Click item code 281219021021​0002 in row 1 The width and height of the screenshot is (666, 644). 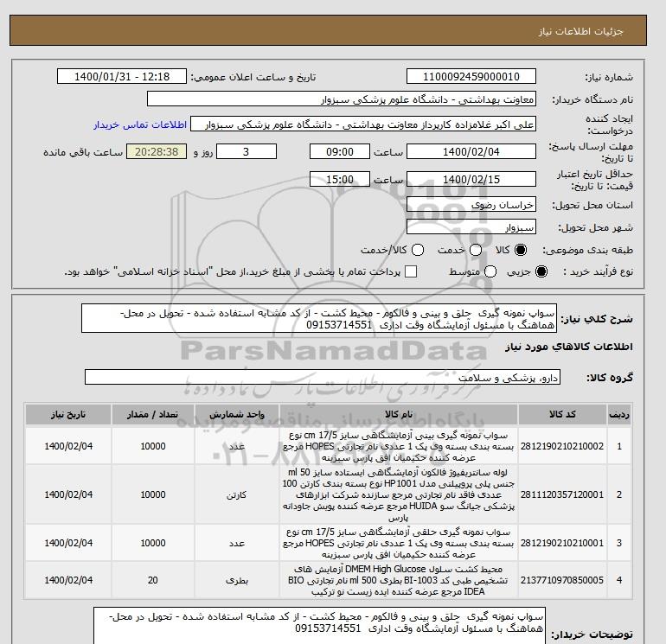562,446
